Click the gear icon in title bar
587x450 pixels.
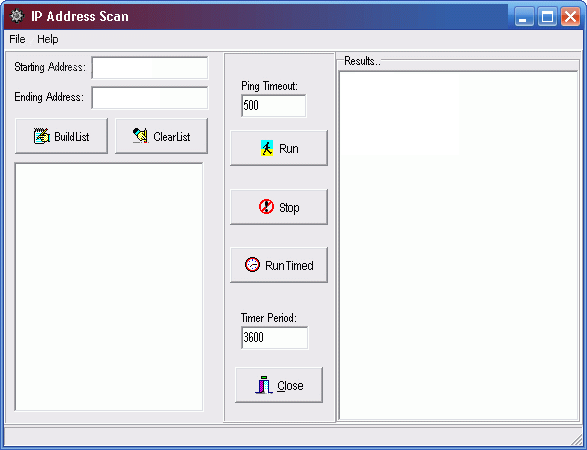pos(16,16)
